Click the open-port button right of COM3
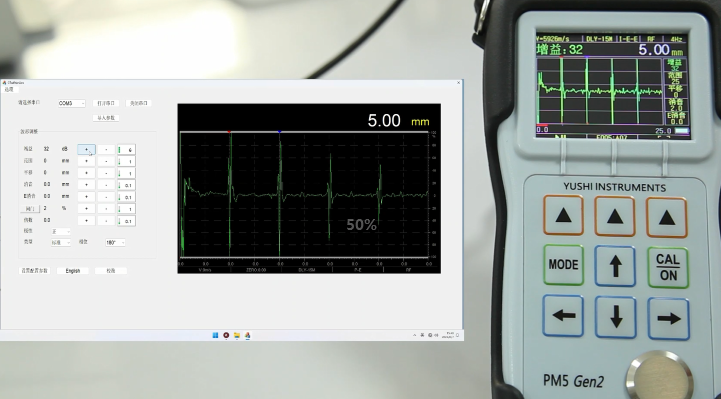 click(106, 103)
